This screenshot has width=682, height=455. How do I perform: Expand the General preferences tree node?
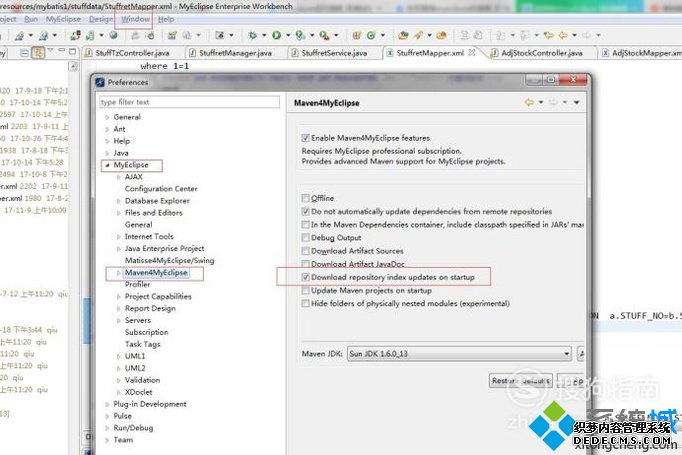tap(107, 117)
